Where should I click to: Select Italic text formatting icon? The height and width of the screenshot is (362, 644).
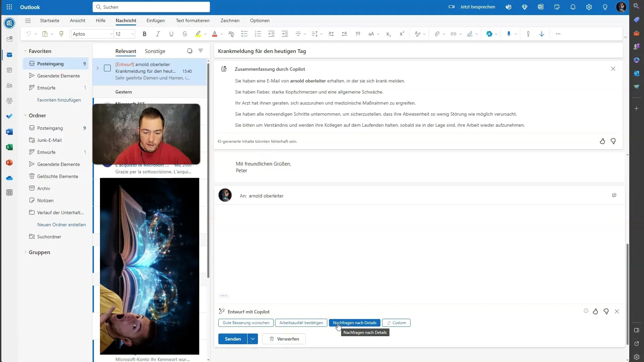point(158,34)
